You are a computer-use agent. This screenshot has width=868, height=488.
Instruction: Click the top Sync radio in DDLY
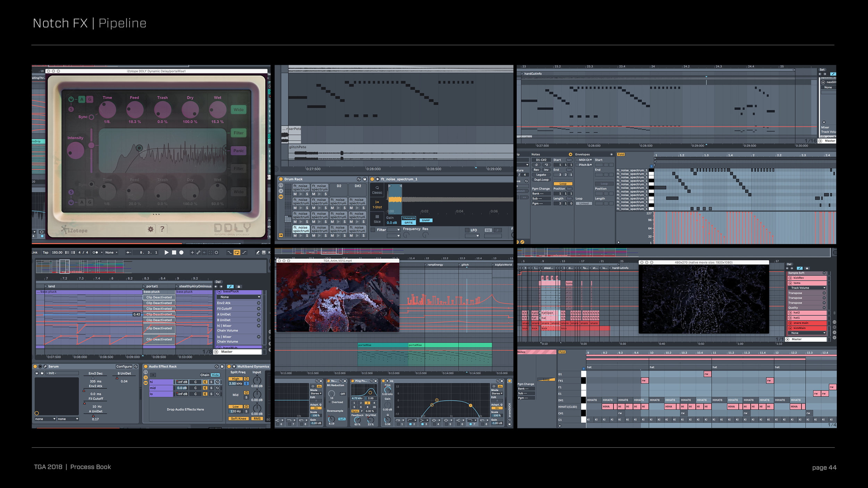tap(92, 117)
